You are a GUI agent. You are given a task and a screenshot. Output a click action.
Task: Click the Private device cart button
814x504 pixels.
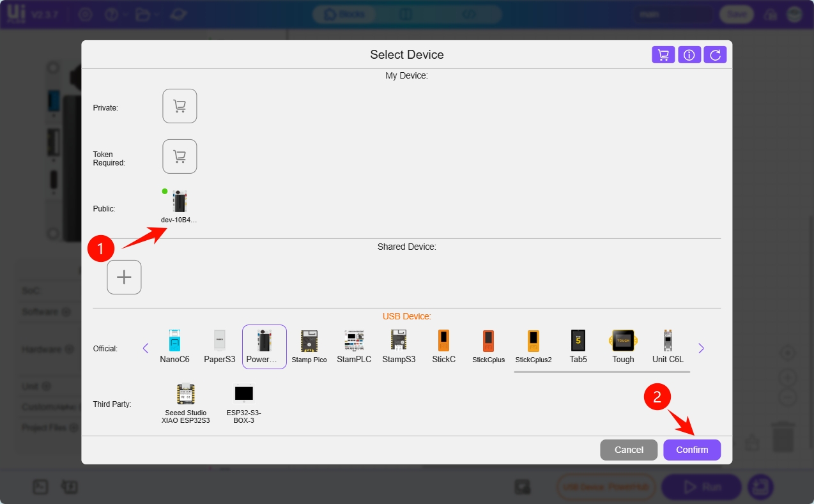coord(180,106)
